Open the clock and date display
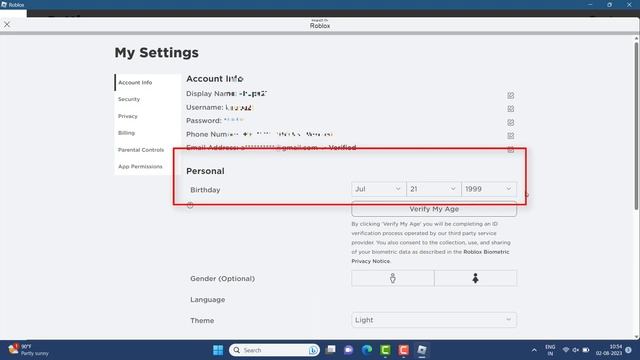 tap(609, 350)
